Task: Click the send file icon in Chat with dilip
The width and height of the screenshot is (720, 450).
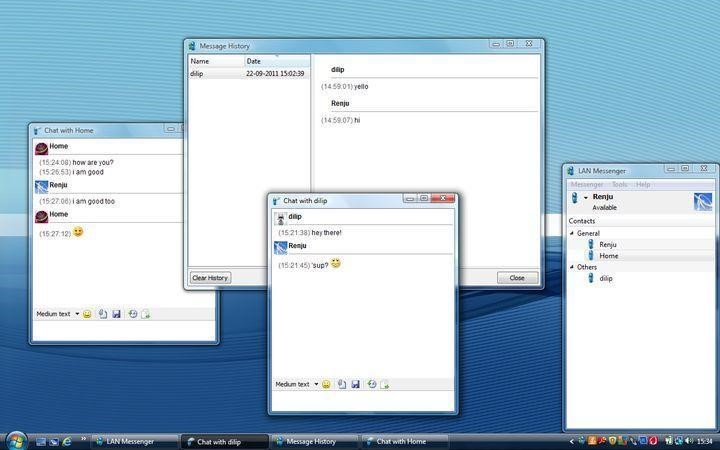Action: tap(342, 384)
